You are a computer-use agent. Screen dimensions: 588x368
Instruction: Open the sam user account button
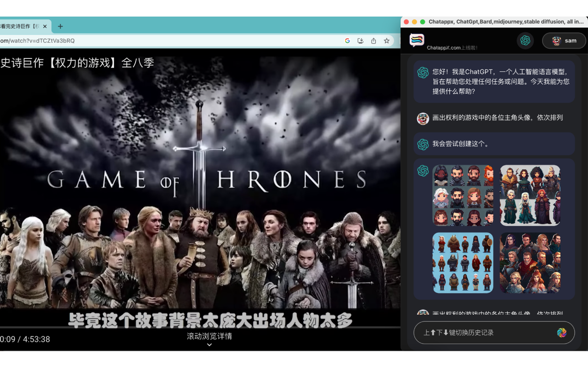564,40
